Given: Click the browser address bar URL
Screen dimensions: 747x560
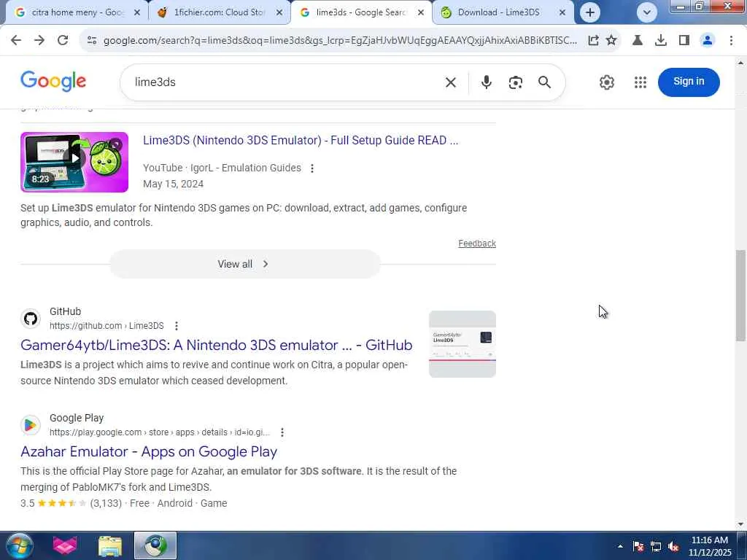Looking at the screenshot, I should 340,41.
